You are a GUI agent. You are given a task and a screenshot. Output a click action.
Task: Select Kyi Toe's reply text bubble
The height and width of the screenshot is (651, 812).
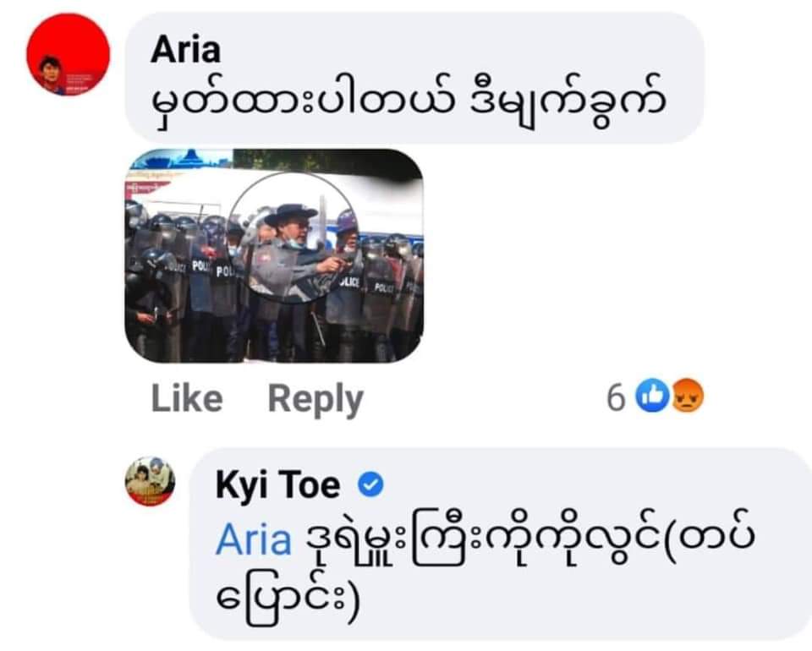[501, 544]
